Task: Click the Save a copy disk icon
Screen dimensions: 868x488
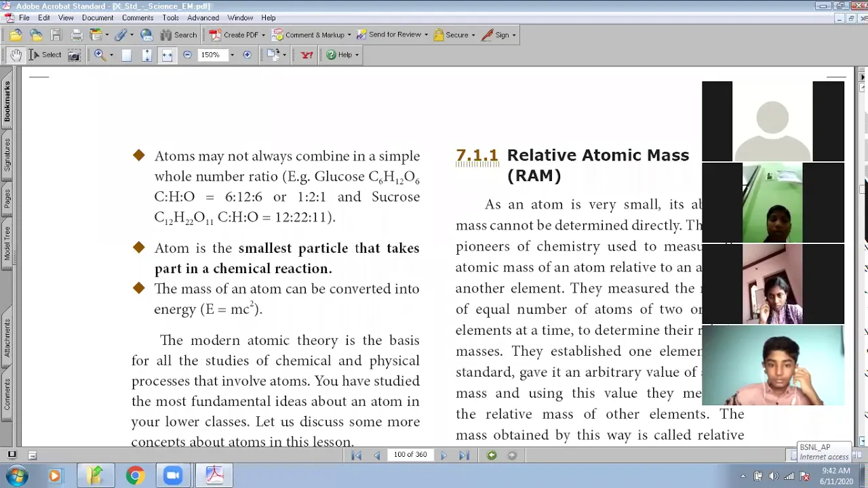Action: [56, 35]
